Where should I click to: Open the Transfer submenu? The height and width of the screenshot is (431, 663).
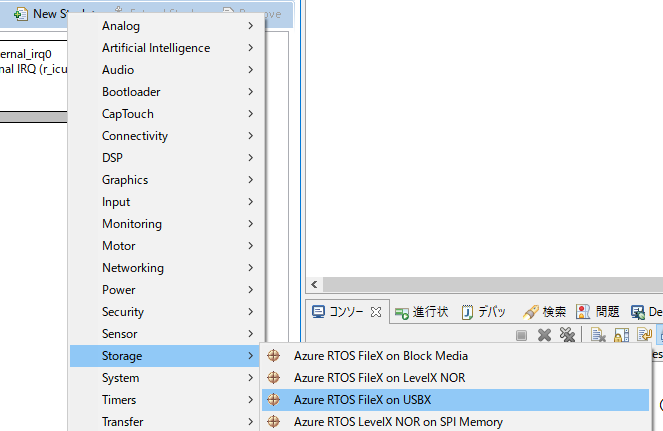tap(164, 422)
